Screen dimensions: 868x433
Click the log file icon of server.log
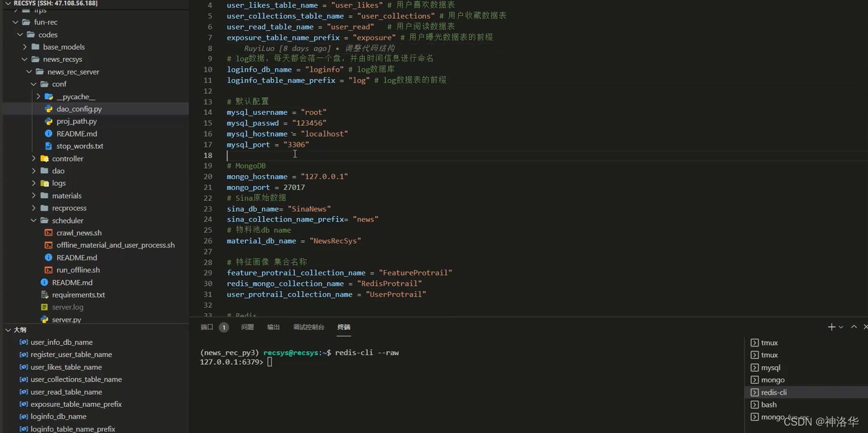coord(44,307)
